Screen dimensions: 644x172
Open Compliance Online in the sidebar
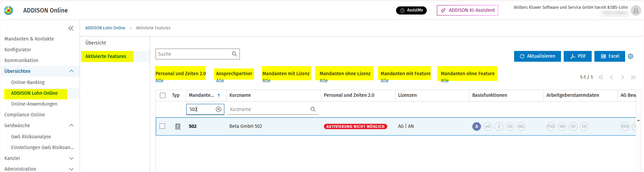click(x=25, y=115)
